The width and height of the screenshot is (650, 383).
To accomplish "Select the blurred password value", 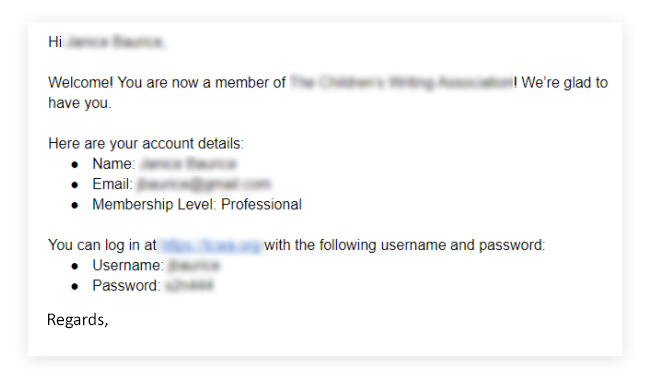I will coord(189,286).
